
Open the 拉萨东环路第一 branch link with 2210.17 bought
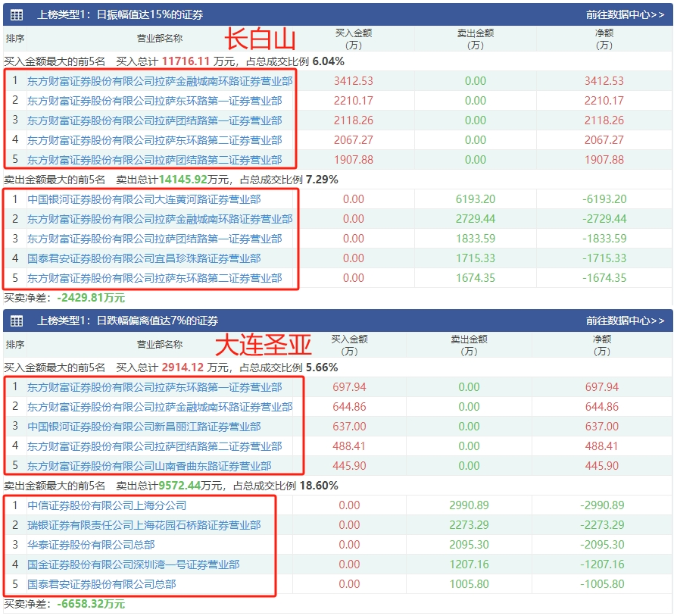[x=154, y=101]
